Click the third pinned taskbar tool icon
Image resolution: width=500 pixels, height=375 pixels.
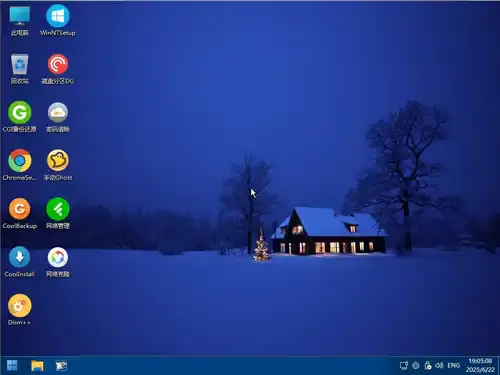pos(61,365)
